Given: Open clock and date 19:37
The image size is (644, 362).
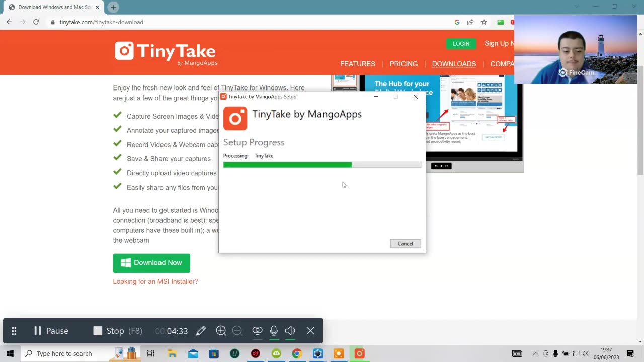Looking at the screenshot, I should tap(606, 353).
